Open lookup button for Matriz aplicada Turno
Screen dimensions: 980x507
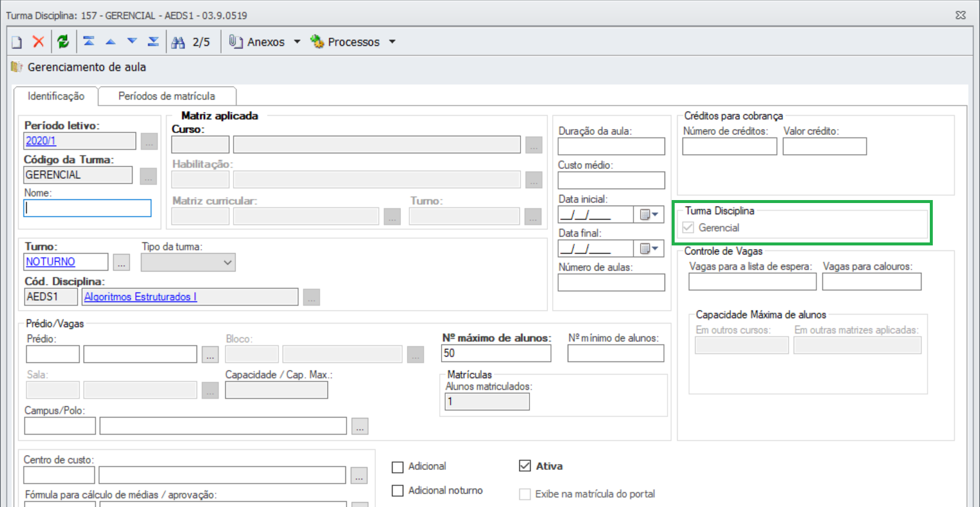click(x=533, y=217)
